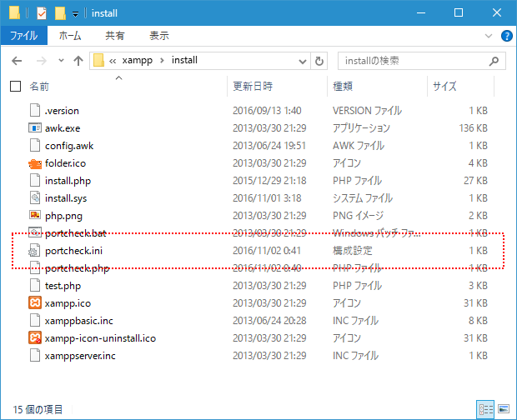Select the folder.ico orange icon
This screenshot has width=517, height=420.
click(x=35, y=163)
